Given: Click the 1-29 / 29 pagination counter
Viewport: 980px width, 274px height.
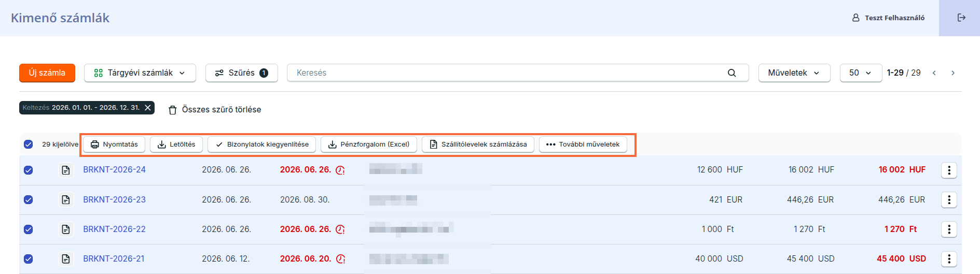Looking at the screenshot, I should (904, 73).
